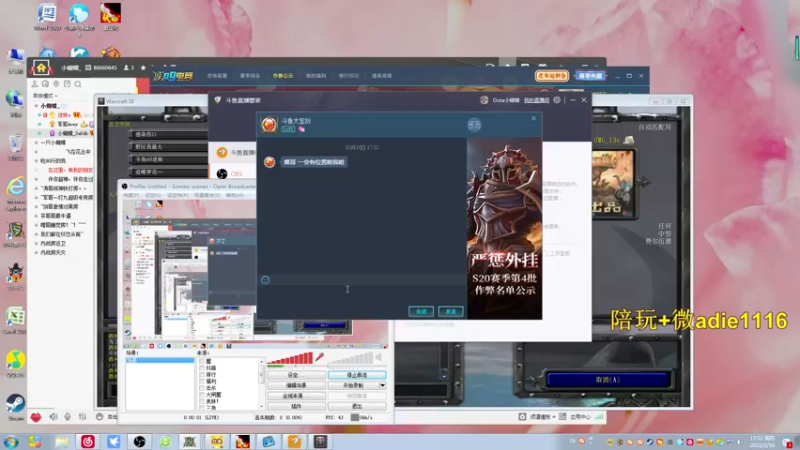Viewport: 800px width, 450px height.
Task: Select the OBS entry in 斗鱼直播管家 list
Action: point(232,174)
